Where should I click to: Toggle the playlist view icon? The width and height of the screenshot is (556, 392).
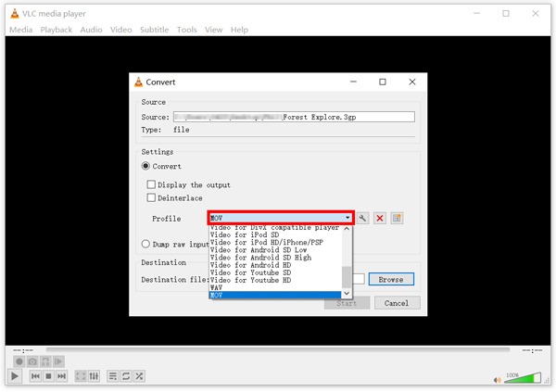[113, 376]
